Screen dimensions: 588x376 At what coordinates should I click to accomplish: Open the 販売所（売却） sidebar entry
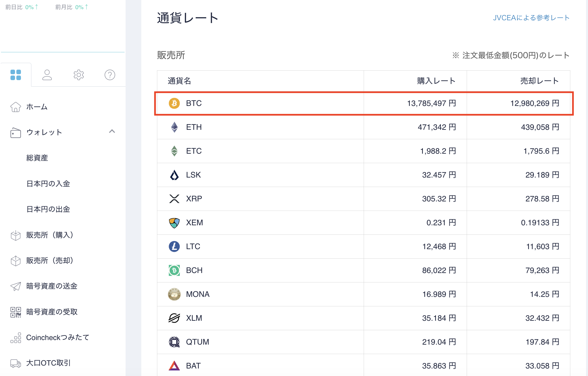[49, 260]
